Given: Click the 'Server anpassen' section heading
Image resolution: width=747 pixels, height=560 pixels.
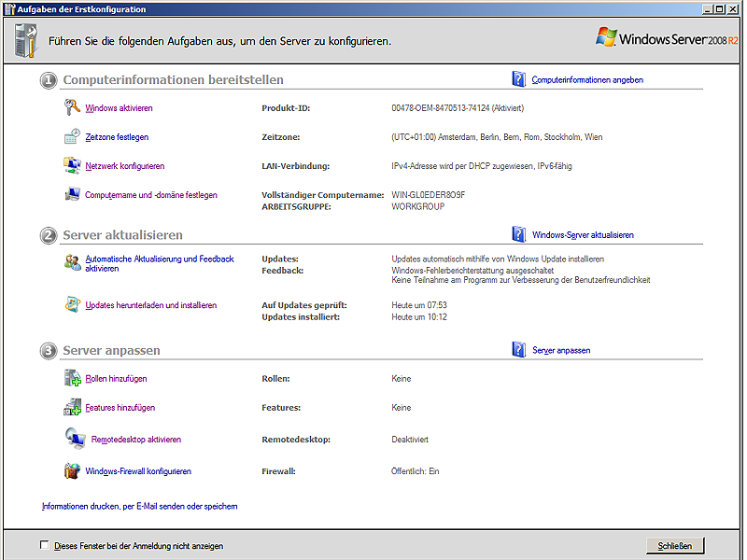Looking at the screenshot, I should (111, 351).
